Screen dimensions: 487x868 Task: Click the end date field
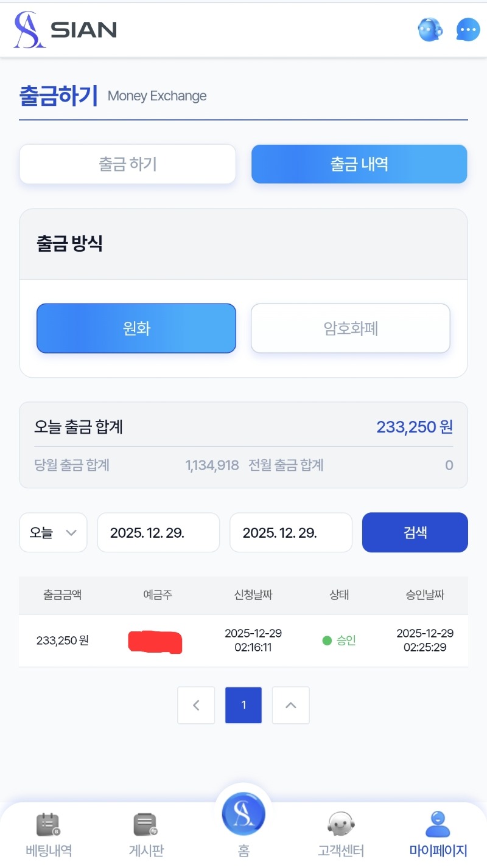pos(291,533)
